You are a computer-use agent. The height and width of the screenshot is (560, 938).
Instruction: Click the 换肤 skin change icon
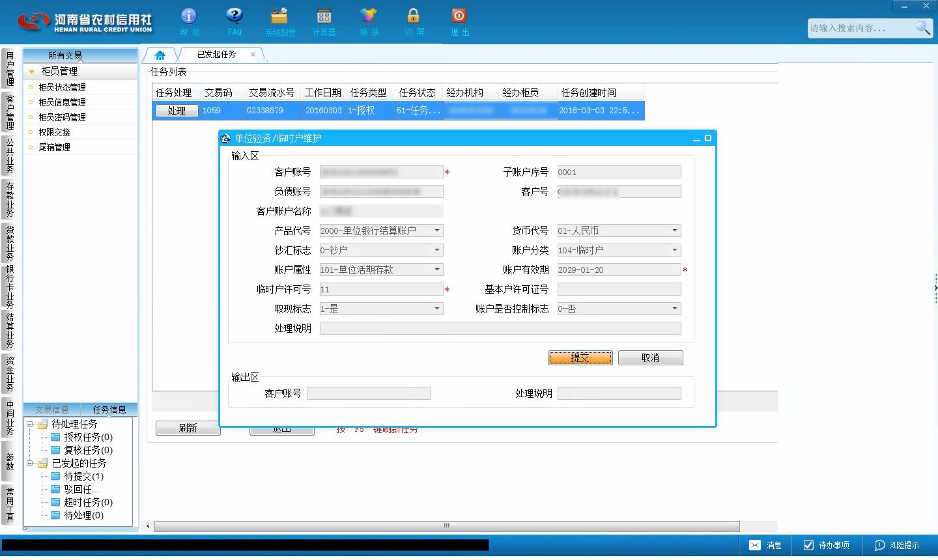[369, 21]
